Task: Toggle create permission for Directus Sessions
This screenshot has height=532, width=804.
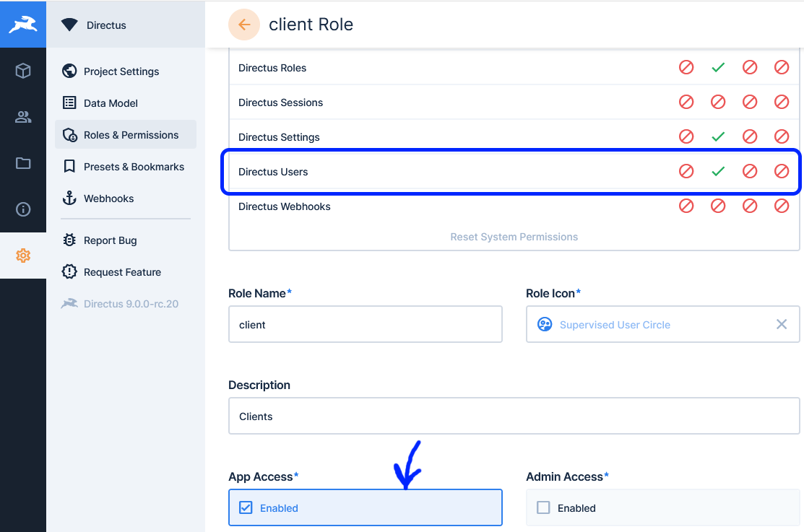Action: [686, 102]
